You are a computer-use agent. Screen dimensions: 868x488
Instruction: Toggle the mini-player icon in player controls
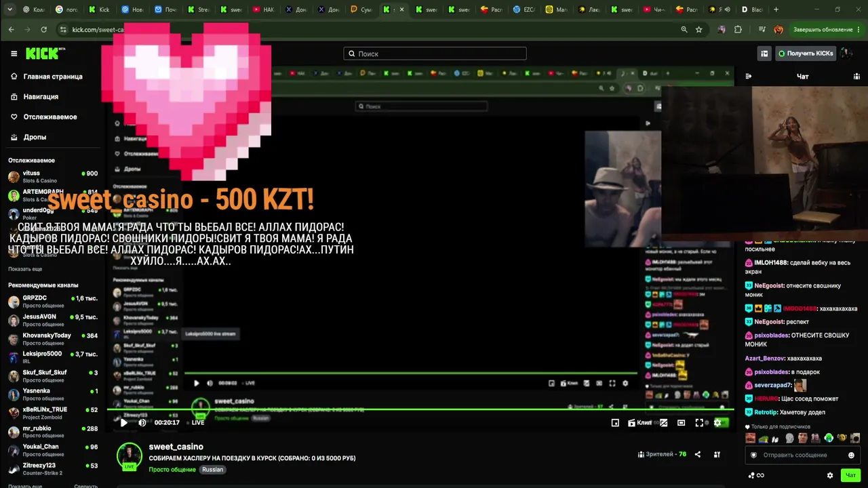tap(615, 422)
